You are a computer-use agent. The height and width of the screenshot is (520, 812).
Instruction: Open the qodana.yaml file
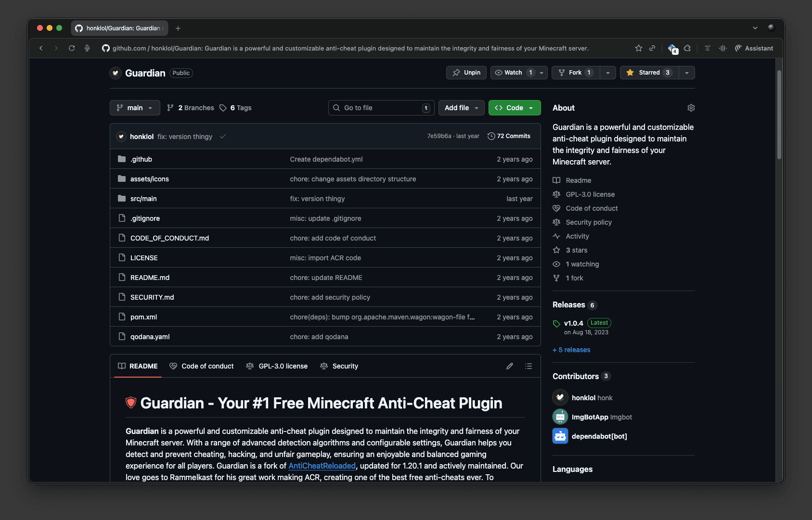tap(150, 337)
